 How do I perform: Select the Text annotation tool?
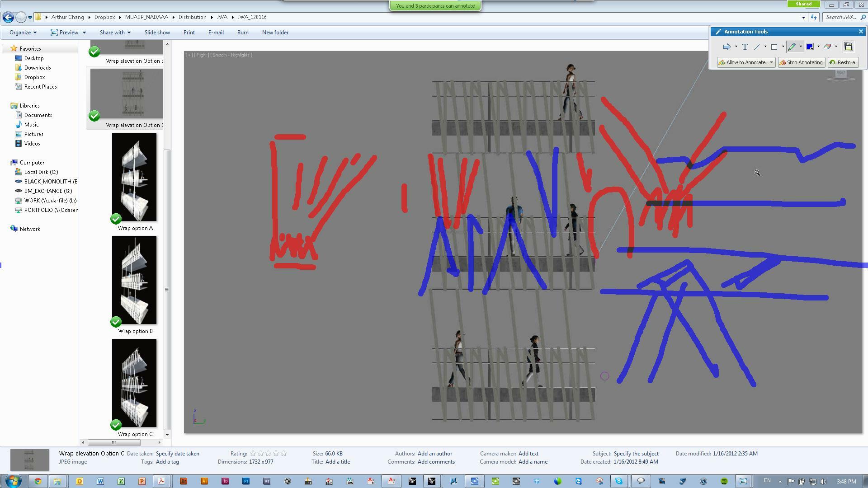point(745,47)
